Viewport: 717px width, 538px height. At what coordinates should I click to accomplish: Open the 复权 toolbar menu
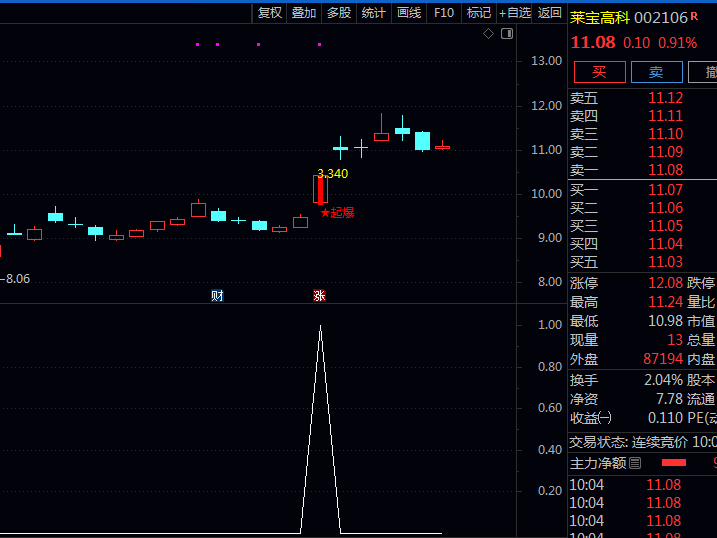coord(270,13)
